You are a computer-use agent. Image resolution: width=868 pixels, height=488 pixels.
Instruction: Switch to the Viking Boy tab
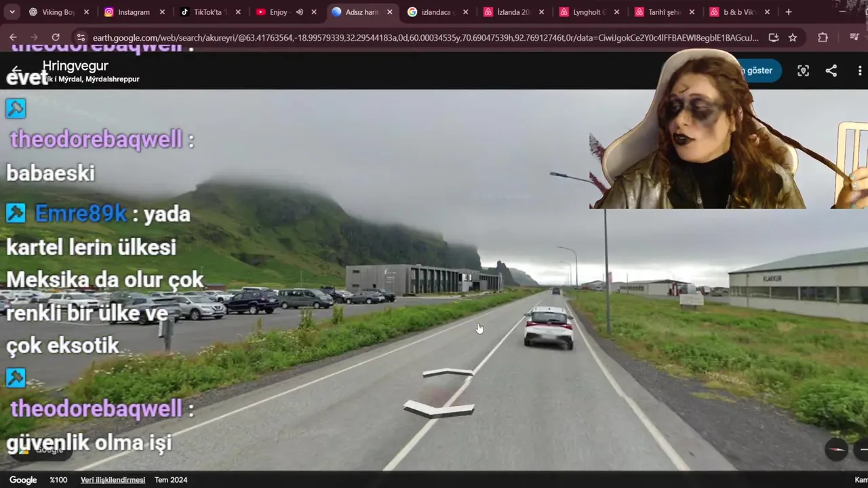(x=59, y=12)
